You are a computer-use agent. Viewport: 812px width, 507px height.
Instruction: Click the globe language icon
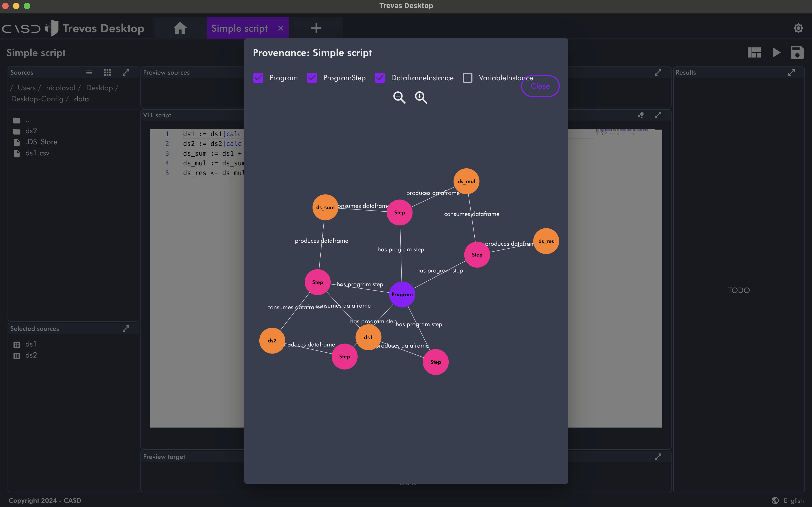coord(775,500)
